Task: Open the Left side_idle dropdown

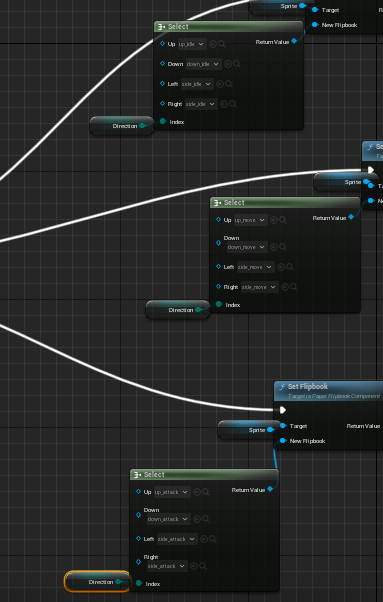Action: 197,84
